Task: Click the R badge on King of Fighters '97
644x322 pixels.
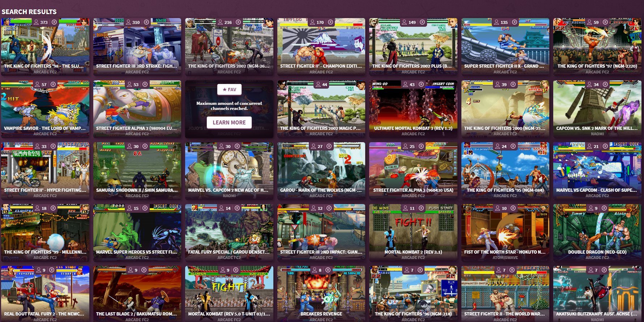Action: pos(605,22)
